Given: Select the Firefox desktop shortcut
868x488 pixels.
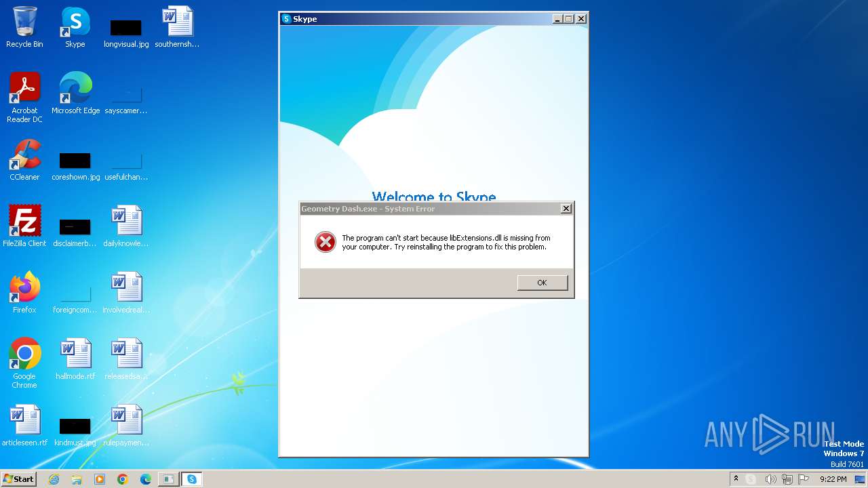Looking at the screenshot, I should point(24,293).
